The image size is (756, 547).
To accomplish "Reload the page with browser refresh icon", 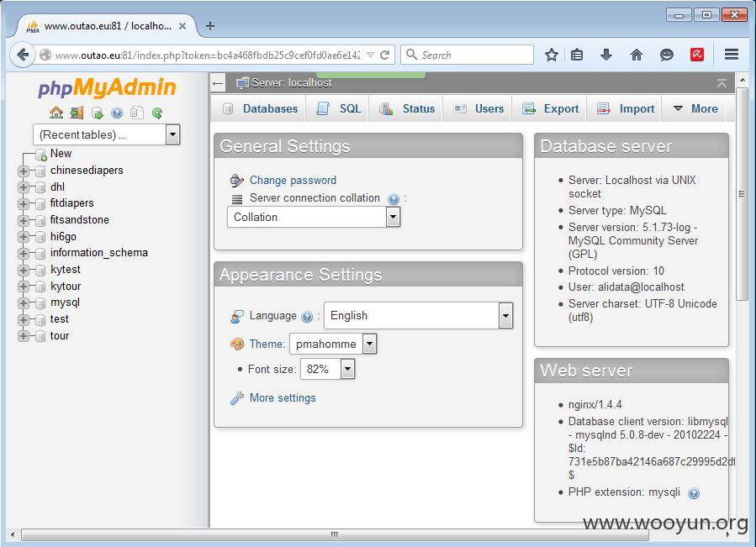I will [385, 55].
